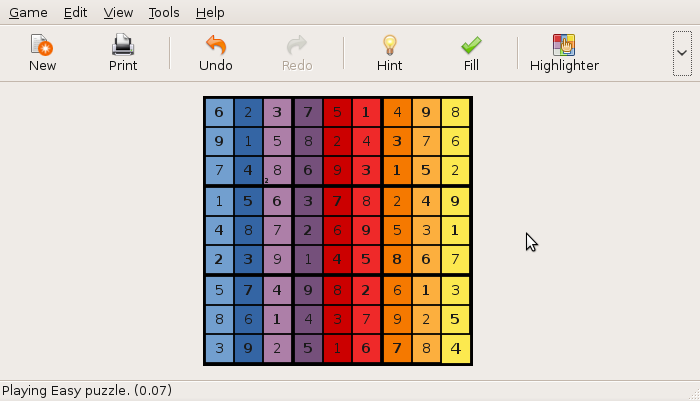Click the bottom-left blue cell with 3
The height and width of the screenshot is (401, 700).
(219, 349)
